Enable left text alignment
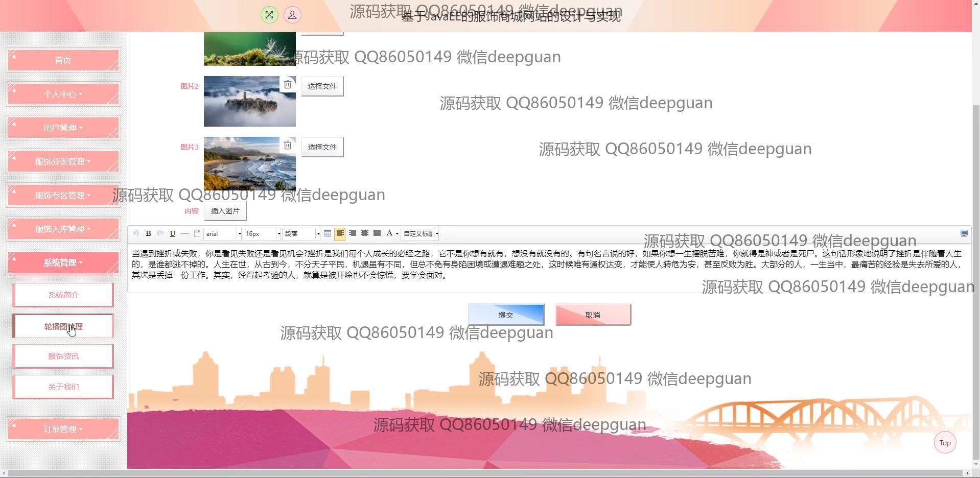This screenshot has height=478, width=980. coord(340,234)
